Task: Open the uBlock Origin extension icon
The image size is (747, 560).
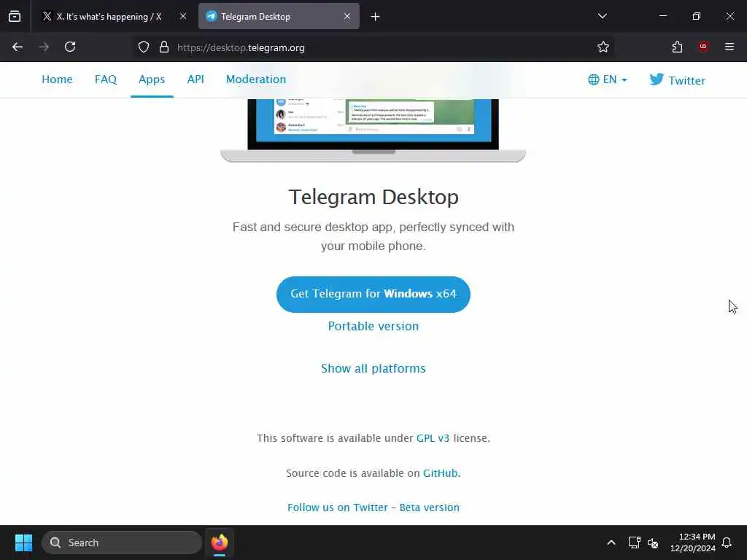Action: coord(703,47)
